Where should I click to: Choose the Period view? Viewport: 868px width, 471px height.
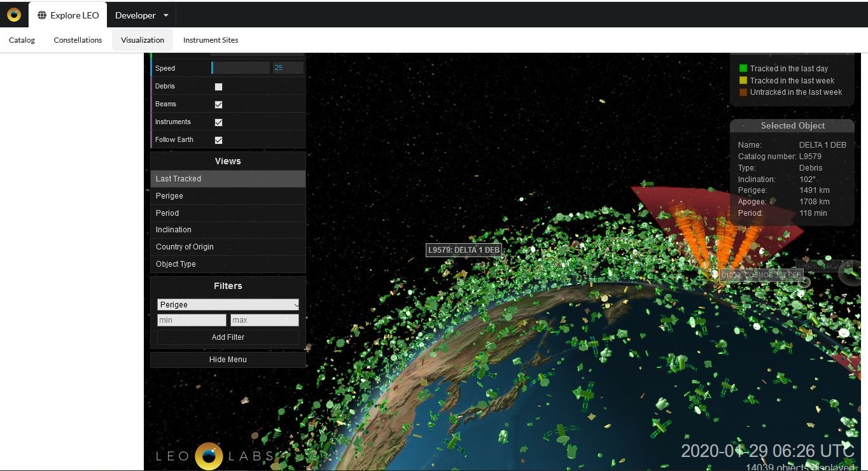point(228,213)
